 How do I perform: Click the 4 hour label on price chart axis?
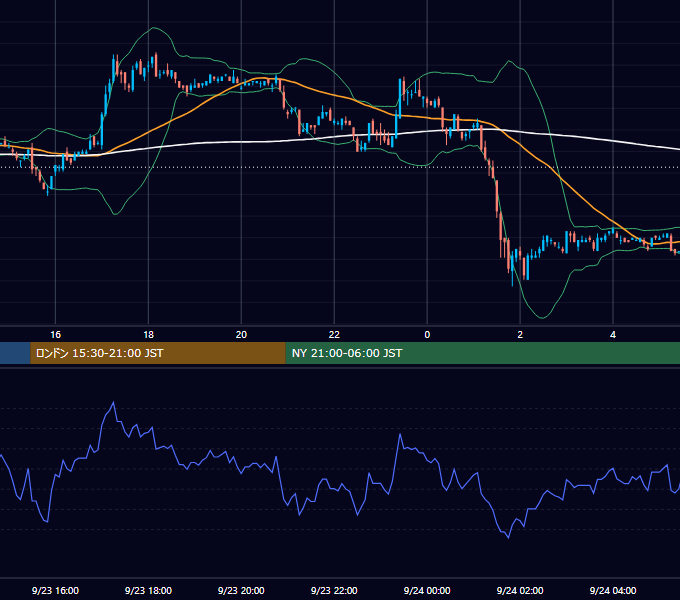click(613, 335)
